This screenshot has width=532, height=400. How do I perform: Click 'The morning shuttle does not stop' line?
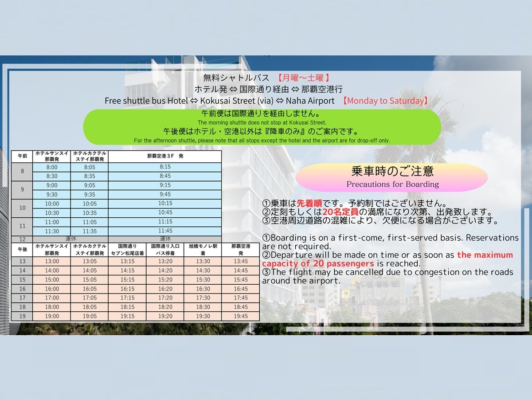point(262,122)
